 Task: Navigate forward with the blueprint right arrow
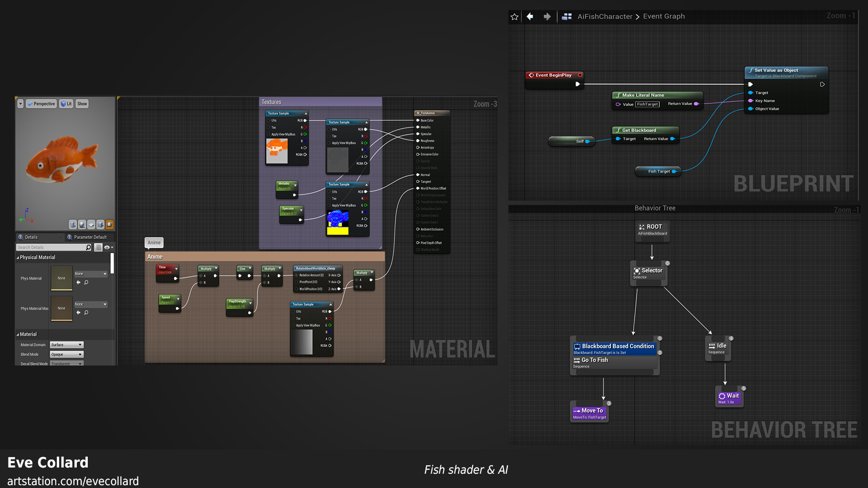(x=547, y=17)
